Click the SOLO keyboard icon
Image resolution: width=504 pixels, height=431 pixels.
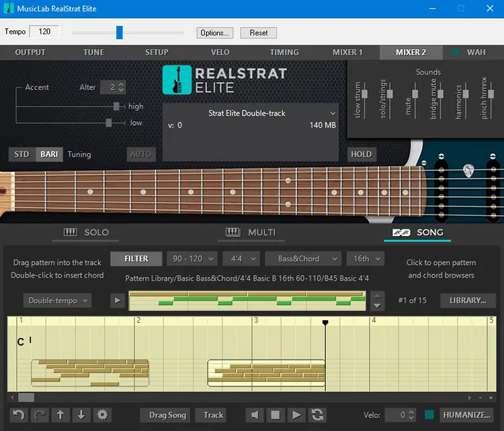point(71,232)
